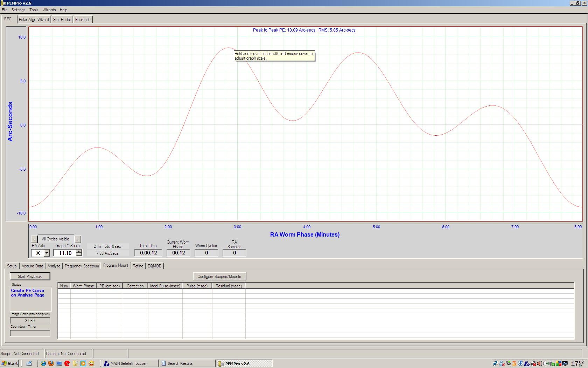Click the Image Scale field showing 3.080
The height and width of the screenshot is (368, 588).
click(30, 321)
